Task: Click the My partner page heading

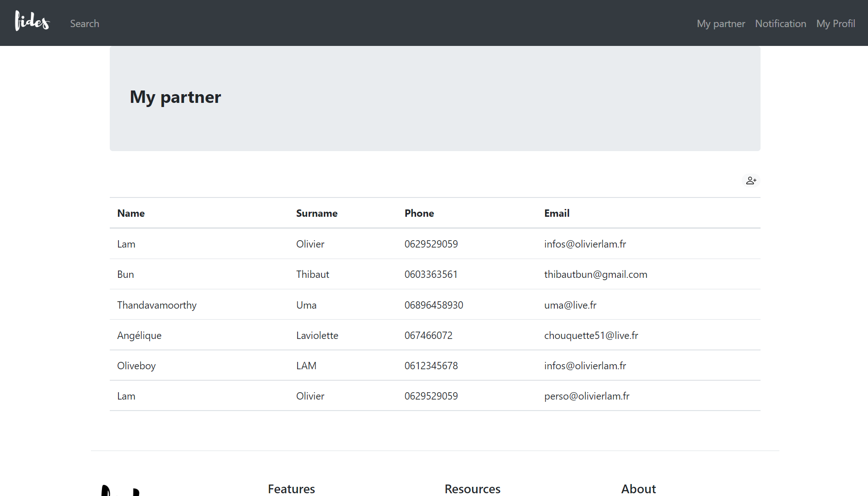Action: 175,97
